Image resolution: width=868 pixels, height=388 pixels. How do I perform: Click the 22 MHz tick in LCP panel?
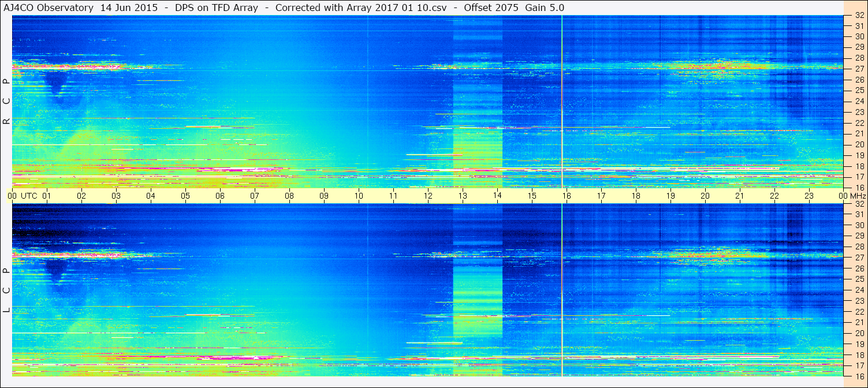pos(859,311)
